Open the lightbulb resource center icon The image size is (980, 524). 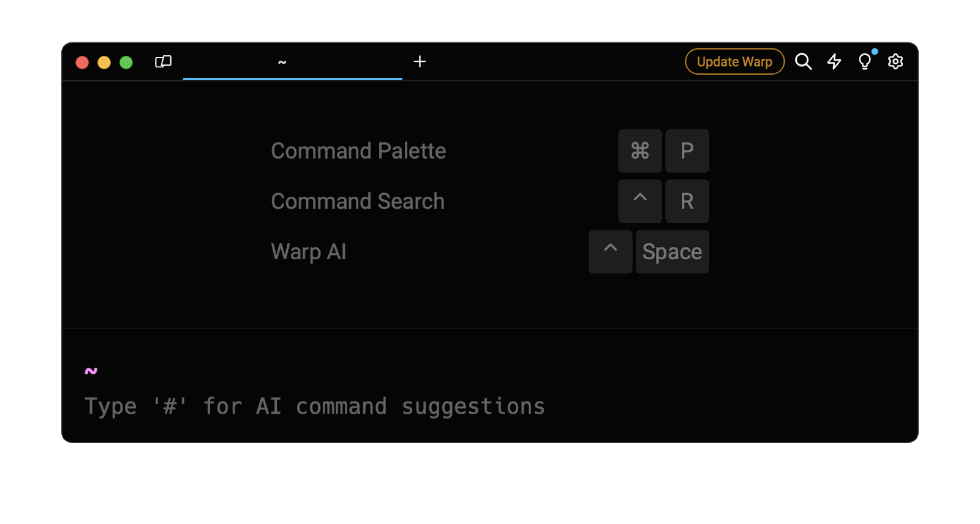pos(865,61)
